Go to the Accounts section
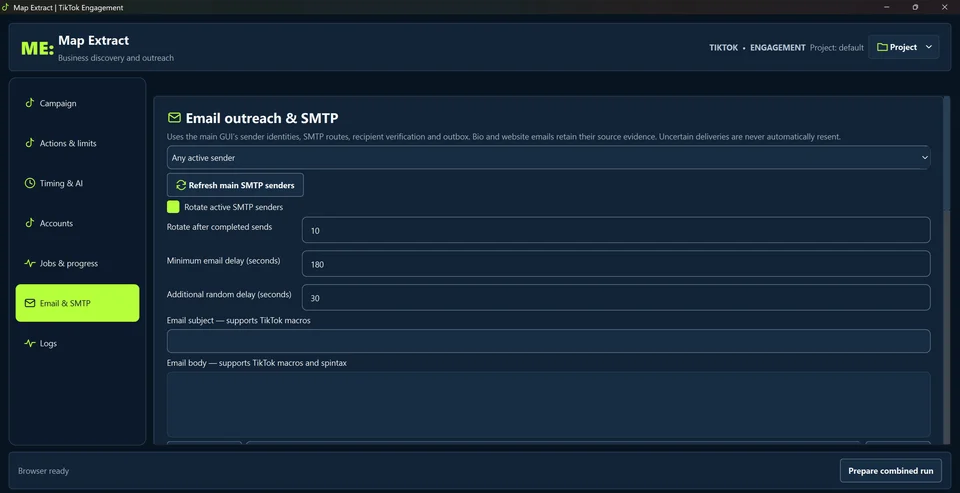The image size is (960, 493). (x=77, y=224)
